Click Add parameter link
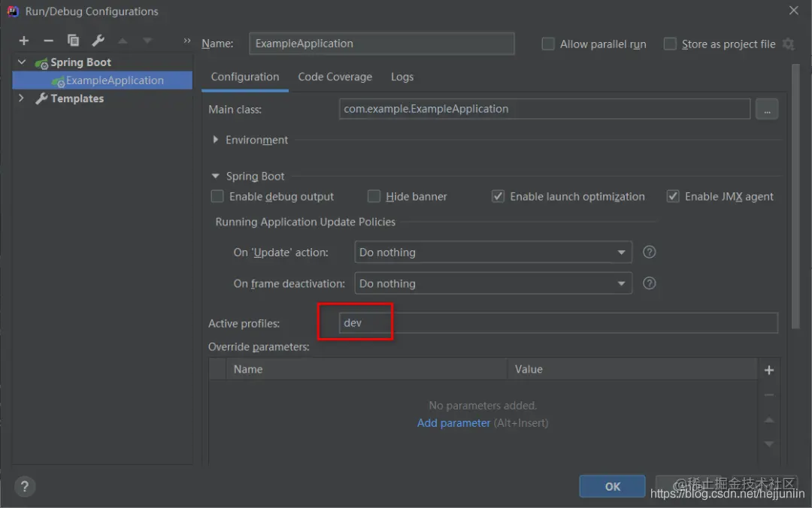 (453, 423)
